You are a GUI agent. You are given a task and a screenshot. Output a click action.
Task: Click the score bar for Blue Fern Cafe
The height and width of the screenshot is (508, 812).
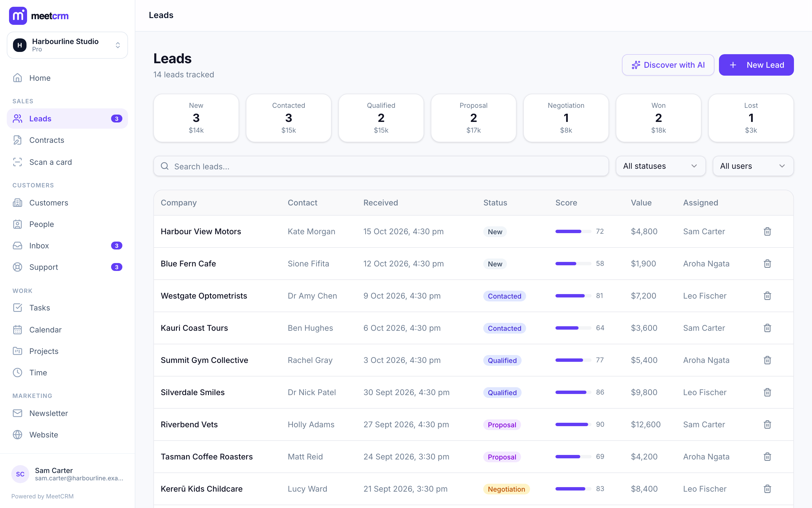[x=573, y=264]
